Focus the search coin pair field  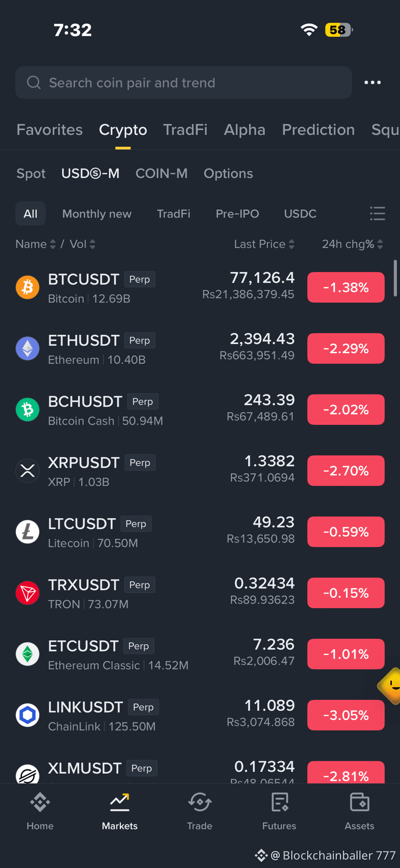[x=184, y=83]
